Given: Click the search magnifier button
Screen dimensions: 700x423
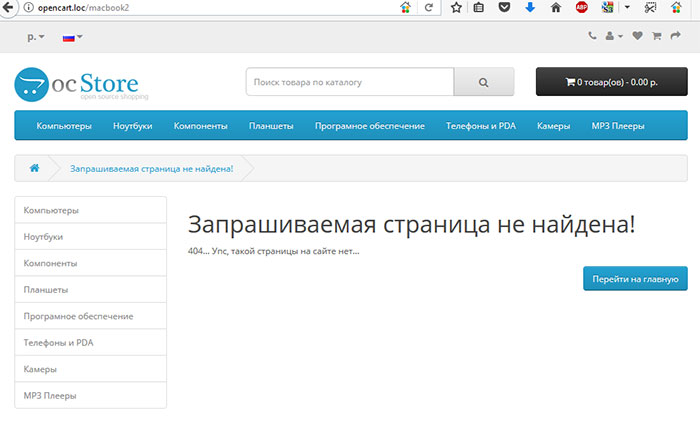Looking at the screenshot, I should tap(483, 82).
